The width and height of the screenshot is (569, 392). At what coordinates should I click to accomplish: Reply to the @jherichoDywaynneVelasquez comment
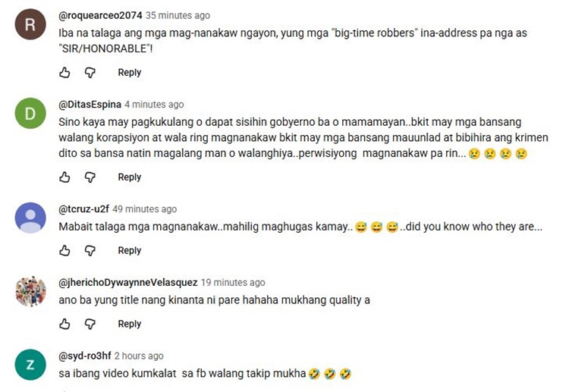(130, 324)
